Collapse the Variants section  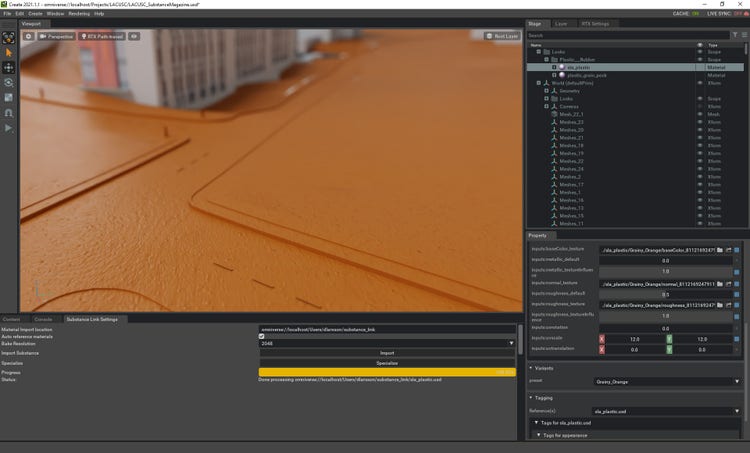click(x=532, y=368)
